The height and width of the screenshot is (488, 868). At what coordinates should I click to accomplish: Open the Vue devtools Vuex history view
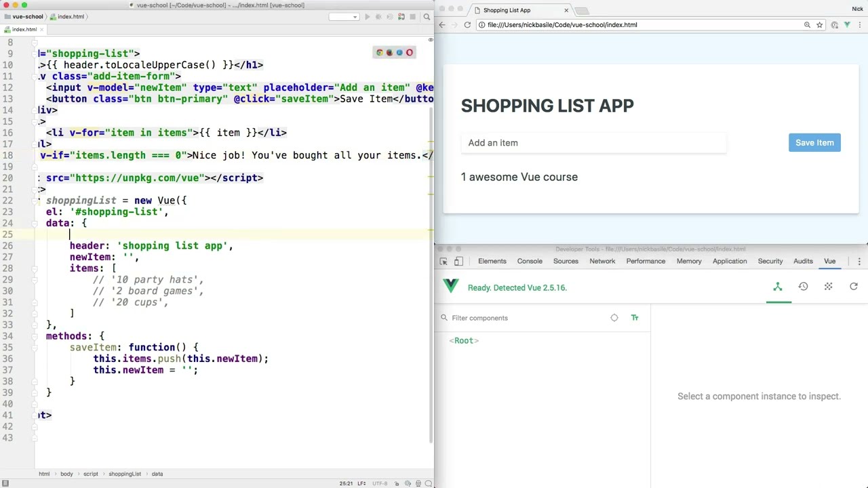(x=803, y=287)
